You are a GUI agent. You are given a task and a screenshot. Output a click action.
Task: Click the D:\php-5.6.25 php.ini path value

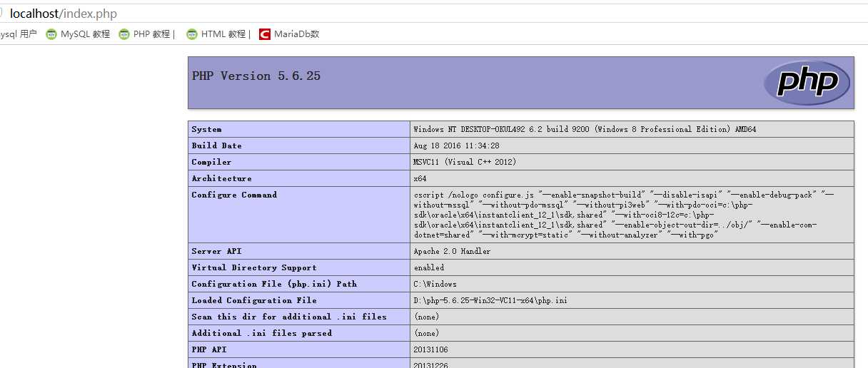point(490,300)
